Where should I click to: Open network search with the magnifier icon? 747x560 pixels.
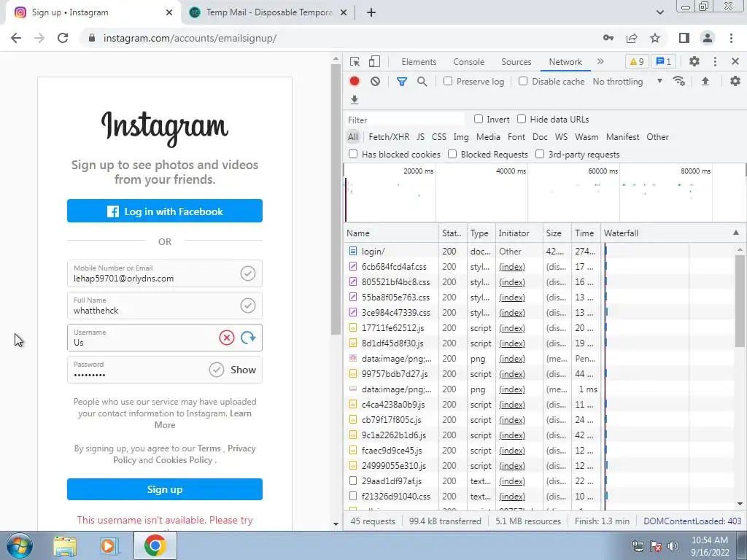click(422, 82)
